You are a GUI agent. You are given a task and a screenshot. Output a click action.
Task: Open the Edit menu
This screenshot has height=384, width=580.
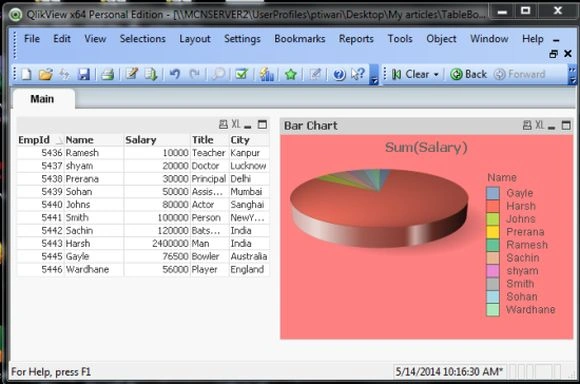pos(62,39)
